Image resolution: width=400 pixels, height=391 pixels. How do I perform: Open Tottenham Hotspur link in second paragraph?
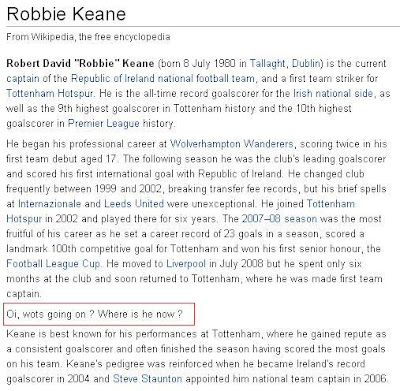tap(180, 211)
